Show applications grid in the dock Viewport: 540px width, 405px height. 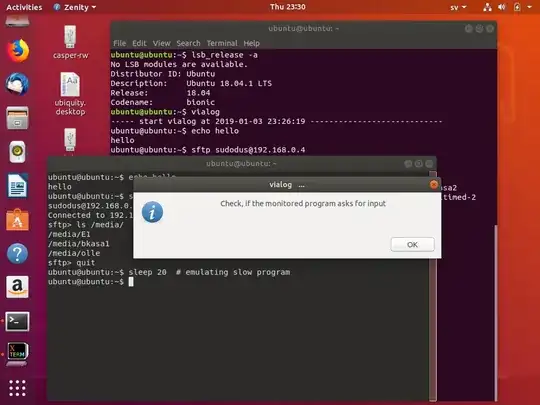(17, 388)
